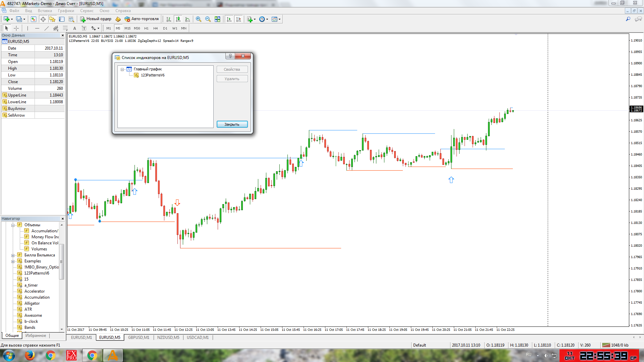The width and height of the screenshot is (644, 362).
Task: Switch to the GBPUSD,M1 chart tab
Action: [x=139, y=338]
